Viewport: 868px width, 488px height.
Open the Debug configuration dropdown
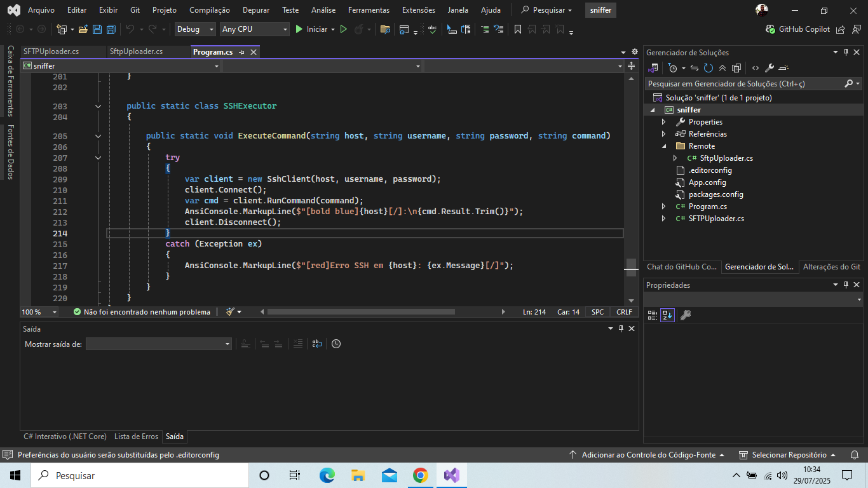coord(195,29)
